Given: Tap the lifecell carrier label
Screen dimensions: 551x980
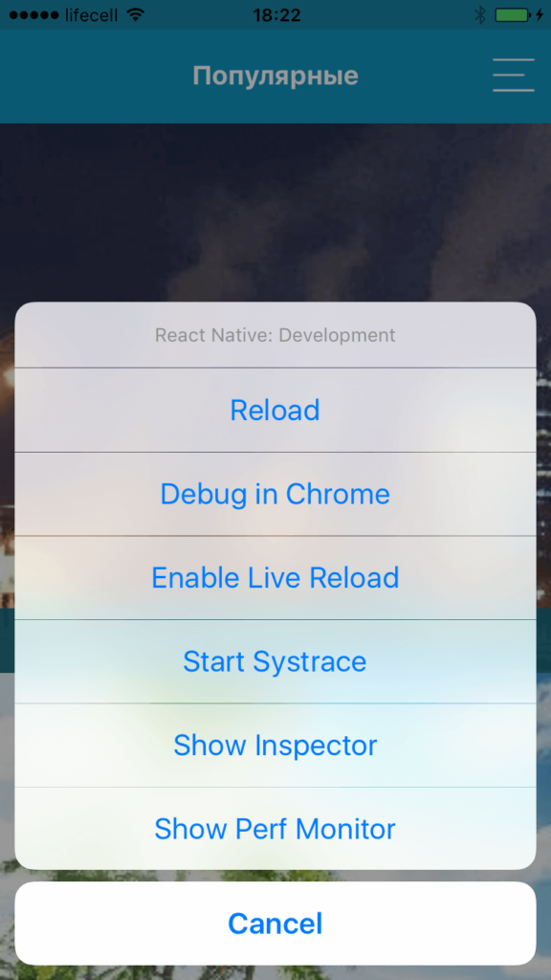Looking at the screenshot, I should pyautogui.click(x=91, y=15).
